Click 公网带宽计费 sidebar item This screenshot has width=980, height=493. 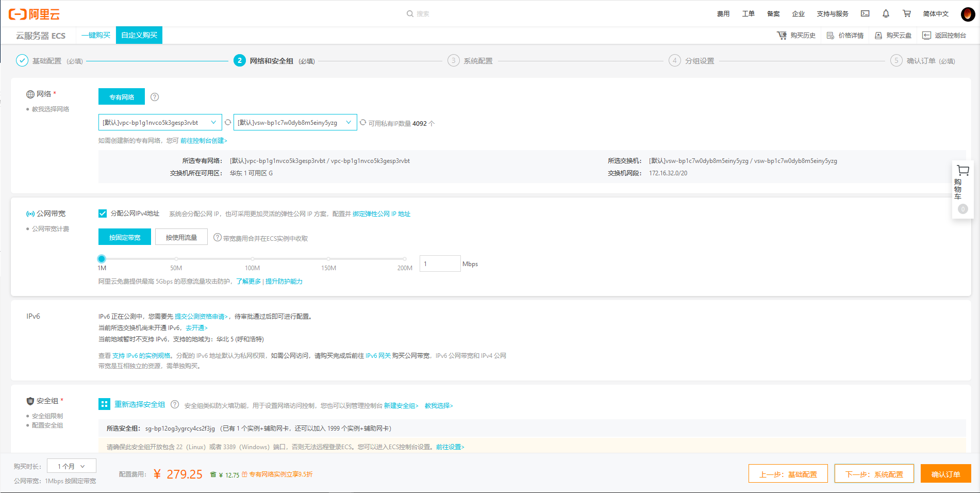[51, 229]
